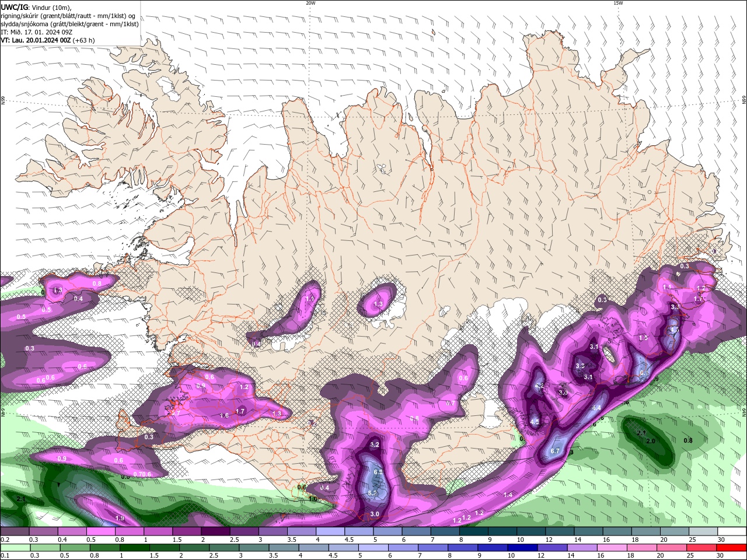Select the dark teal snow swatch between 9 and 10
The width and height of the screenshot is (747, 560).
(x=502, y=531)
